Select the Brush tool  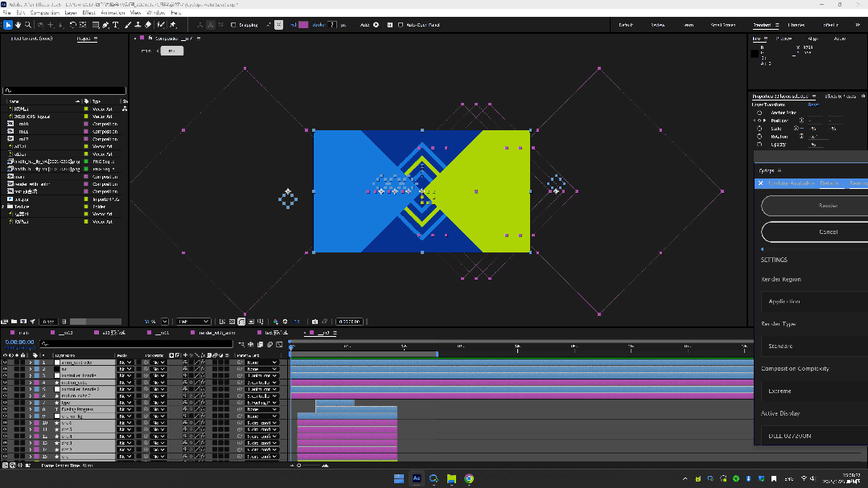pos(128,25)
